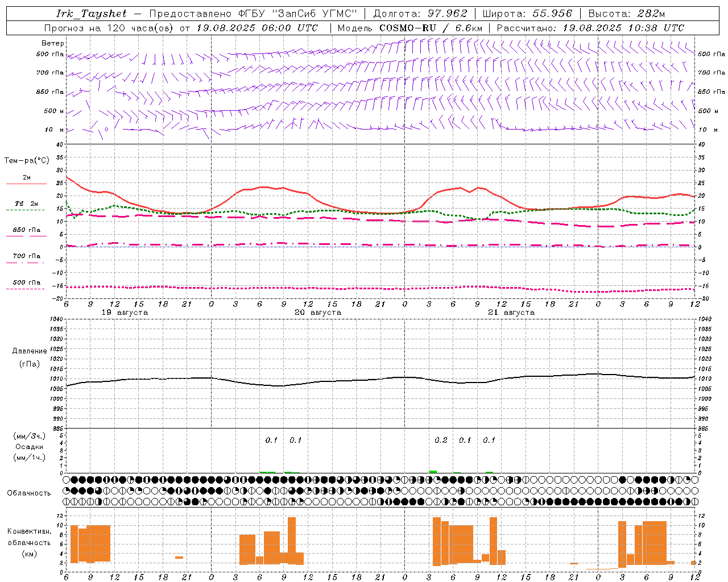The width and height of the screenshot is (728, 582).
Task: Click the Irk_Tayshet station title
Action: click(92, 14)
